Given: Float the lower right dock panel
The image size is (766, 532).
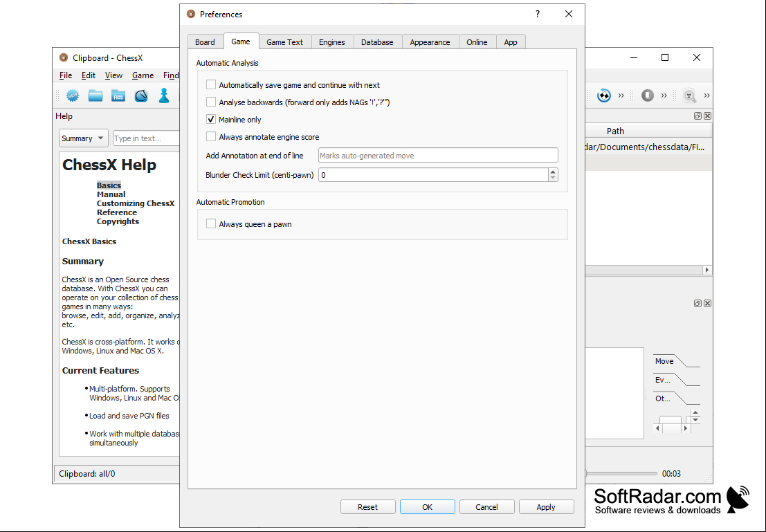Looking at the screenshot, I should [x=697, y=304].
